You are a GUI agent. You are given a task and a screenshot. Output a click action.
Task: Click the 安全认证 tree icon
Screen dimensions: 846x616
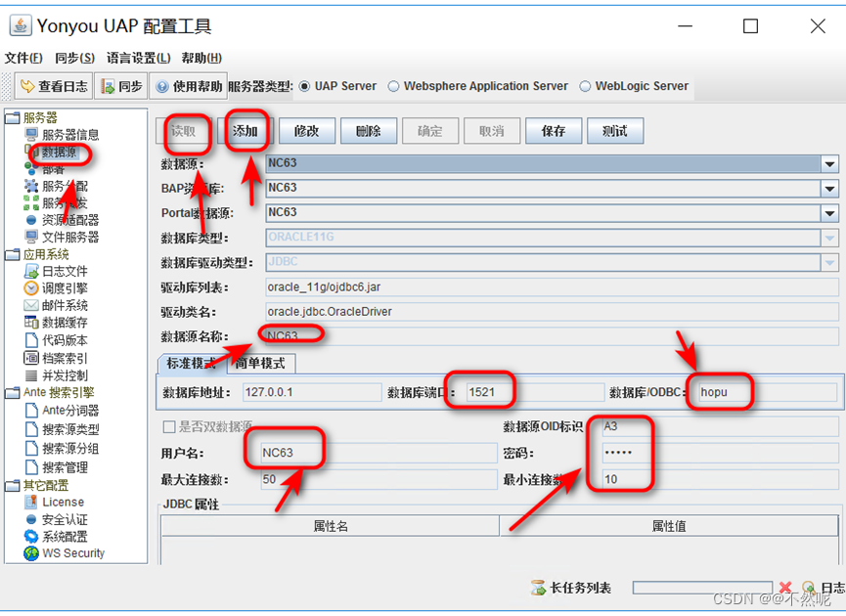click(x=31, y=519)
